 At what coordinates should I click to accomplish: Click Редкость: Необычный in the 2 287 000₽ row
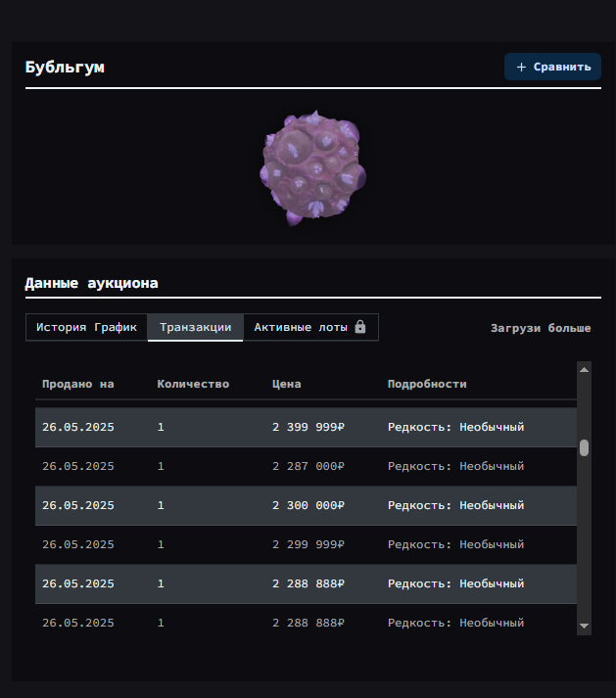(455, 466)
